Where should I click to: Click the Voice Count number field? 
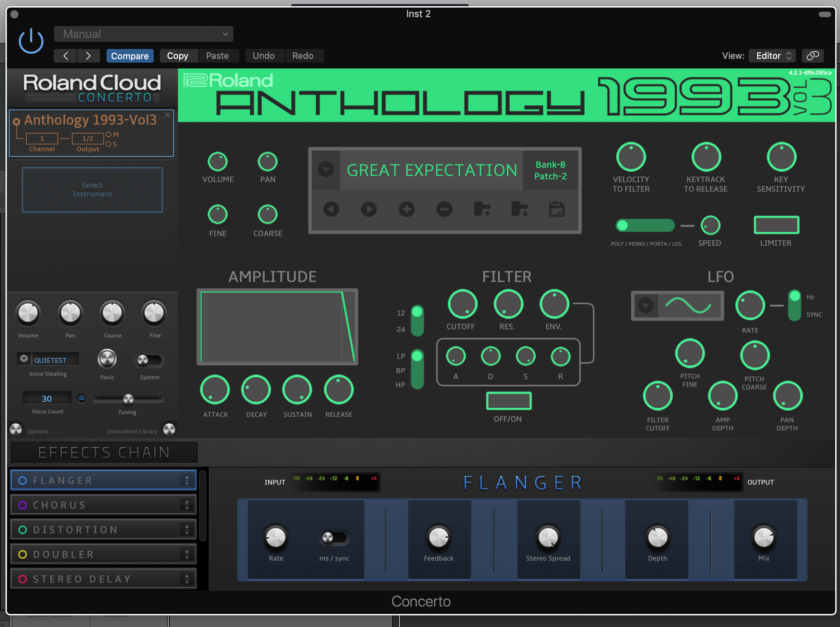pyautogui.click(x=47, y=398)
